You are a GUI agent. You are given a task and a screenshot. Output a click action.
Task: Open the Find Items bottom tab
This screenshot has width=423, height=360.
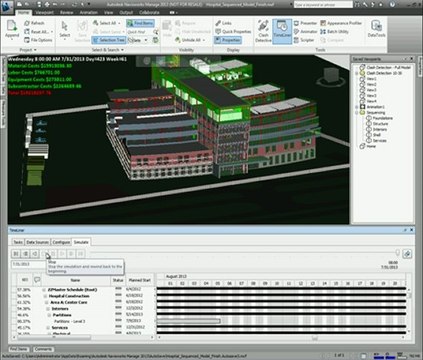[18, 349]
